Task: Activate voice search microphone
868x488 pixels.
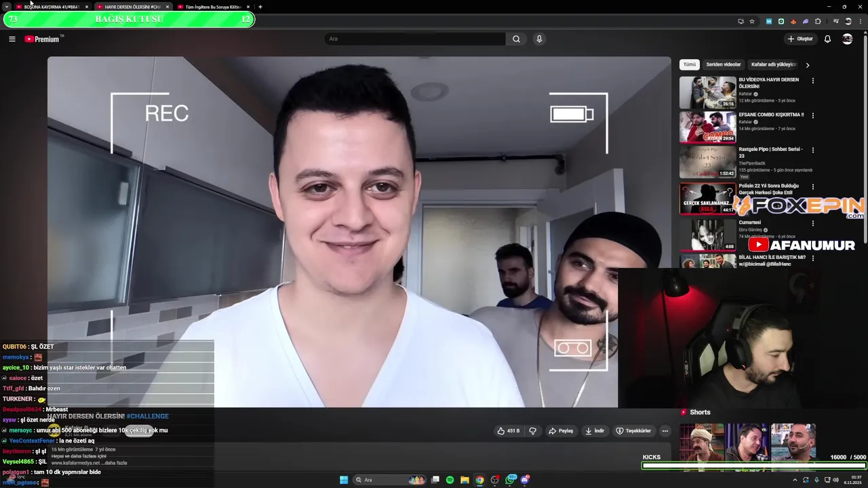Action: coord(539,39)
